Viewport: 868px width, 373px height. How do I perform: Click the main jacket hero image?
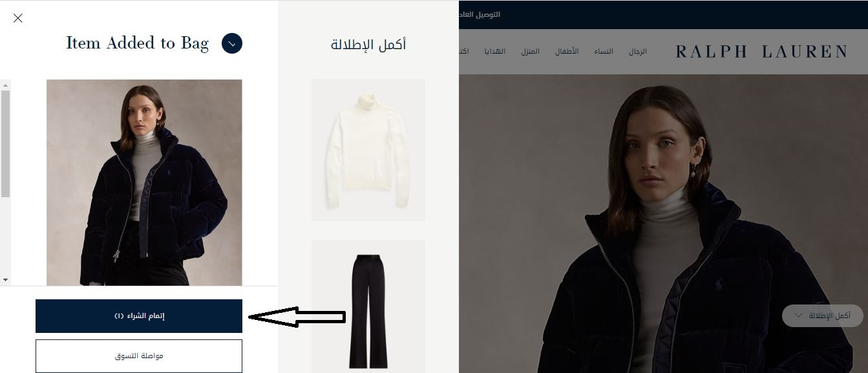point(663,223)
